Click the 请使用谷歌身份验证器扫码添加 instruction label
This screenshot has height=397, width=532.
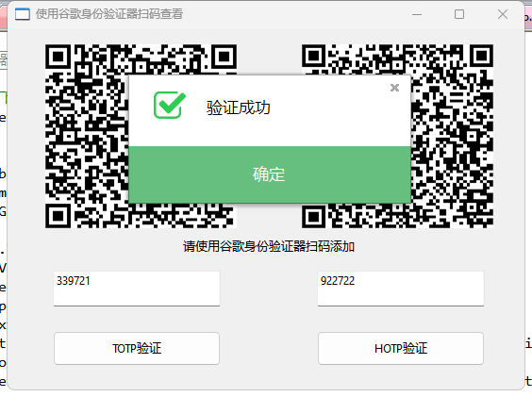pos(269,246)
